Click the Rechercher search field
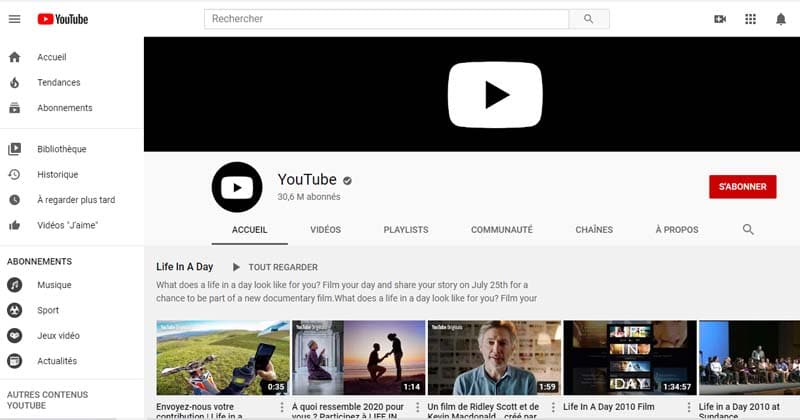Screen dimensions: 800x420 (x=386, y=19)
